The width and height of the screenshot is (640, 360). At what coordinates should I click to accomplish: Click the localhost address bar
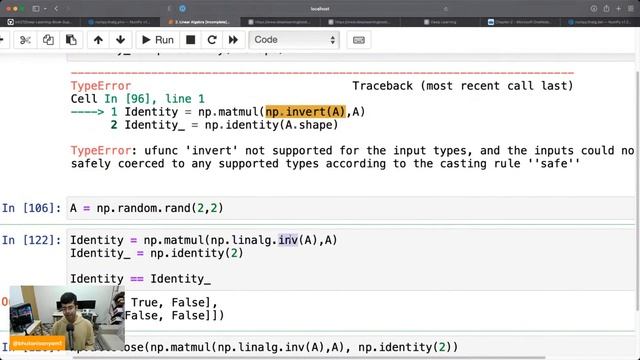coord(320,9)
